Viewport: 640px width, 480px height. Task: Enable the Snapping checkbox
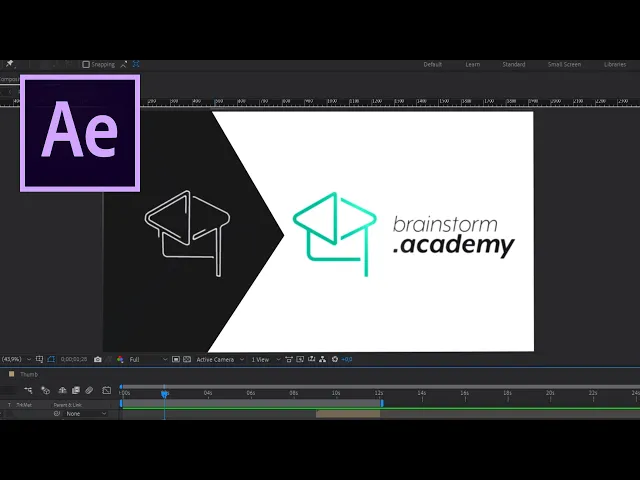pyautogui.click(x=86, y=64)
